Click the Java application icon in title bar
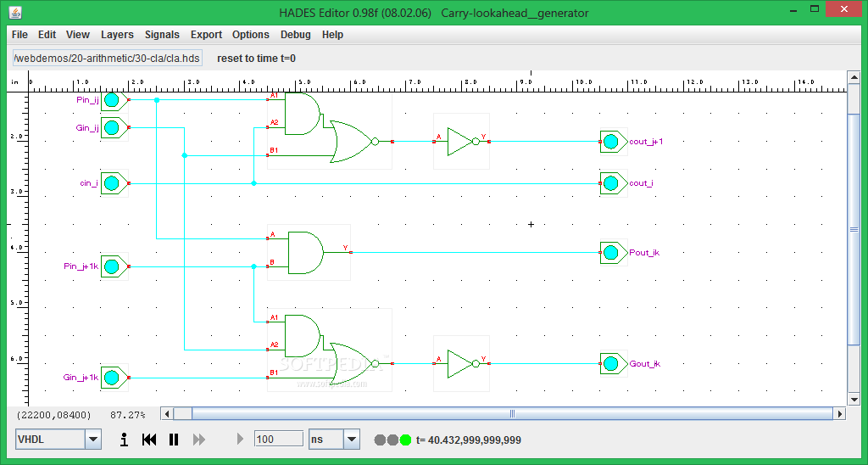 click(15, 12)
